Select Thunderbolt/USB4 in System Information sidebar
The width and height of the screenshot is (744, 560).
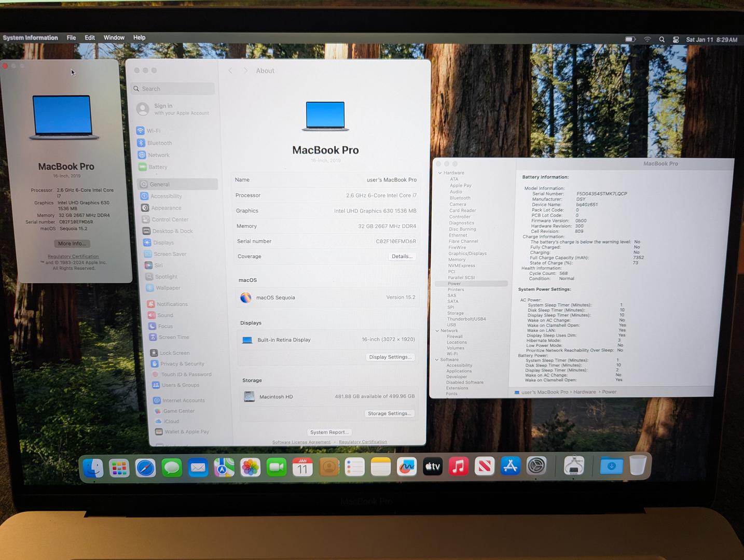click(466, 319)
